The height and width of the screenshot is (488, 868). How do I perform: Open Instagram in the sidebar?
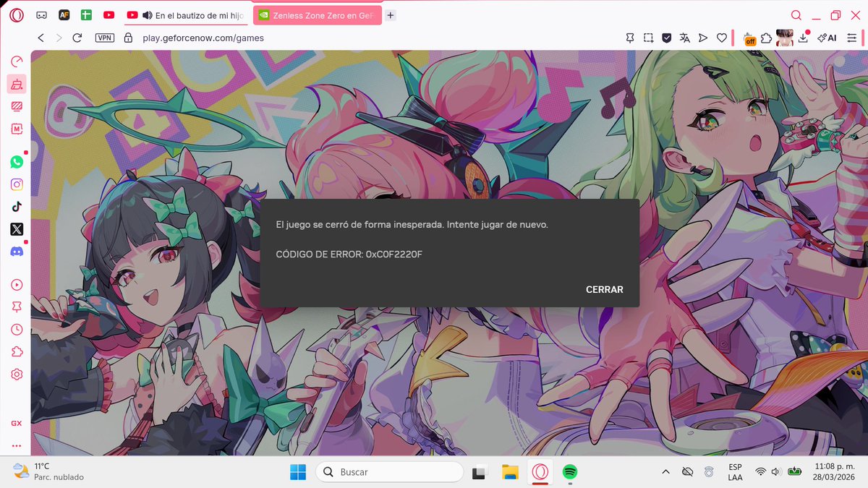17,184
